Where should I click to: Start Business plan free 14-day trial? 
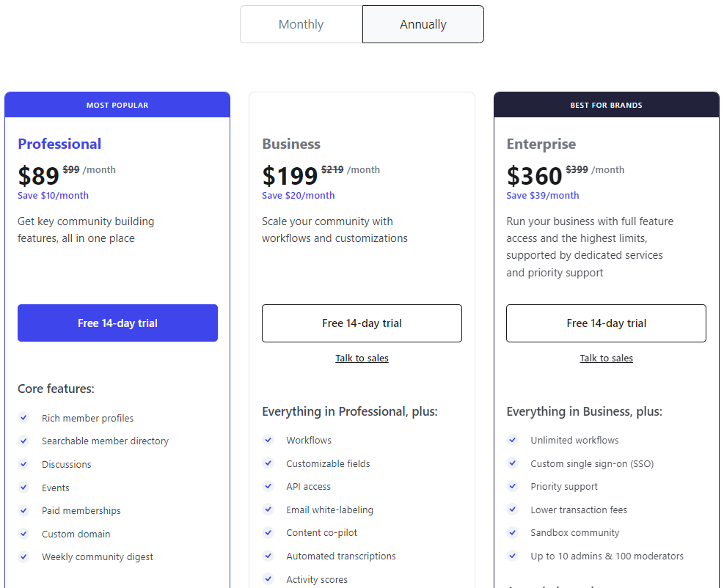362,323
